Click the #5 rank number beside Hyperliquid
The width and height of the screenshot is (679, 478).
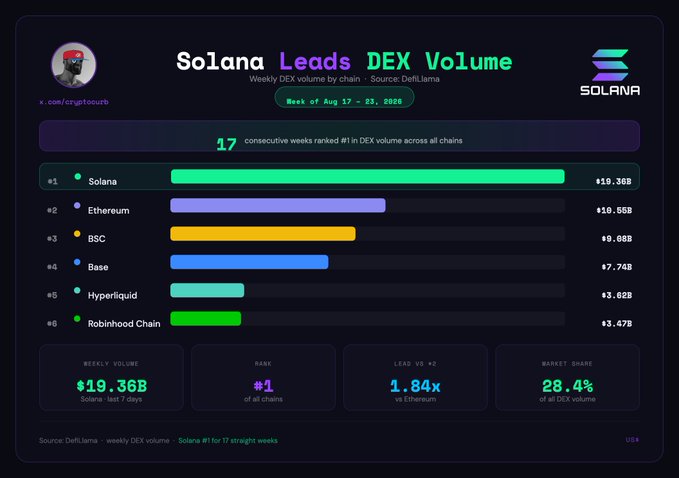pyautogui.click(x=52, y=295)
